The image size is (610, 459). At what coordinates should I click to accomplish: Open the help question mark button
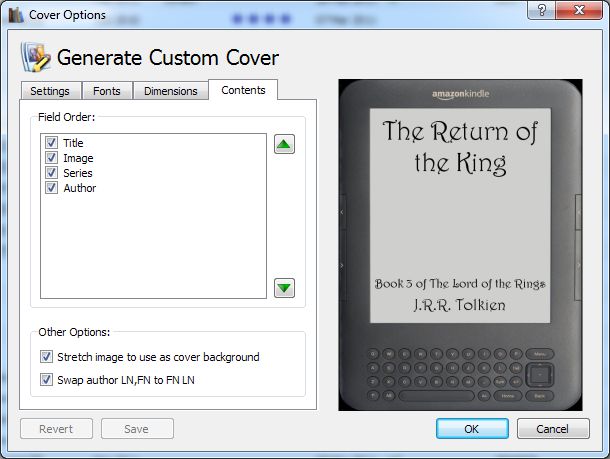pos(542,10)
